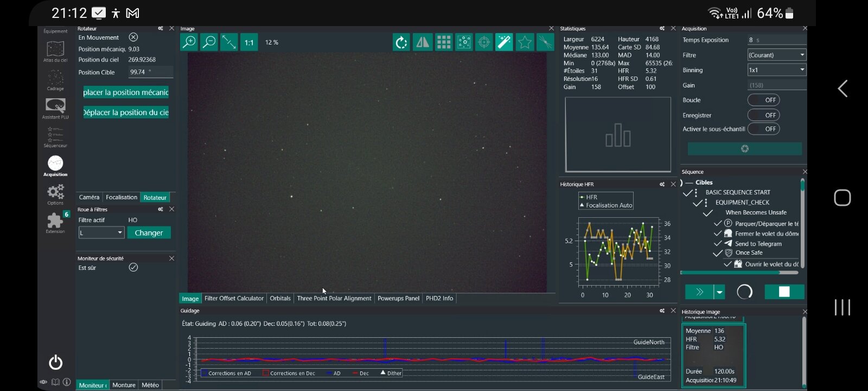Toggle the When Becomes Unsafe checkmark
Screen dimensions: 868x391
(x=708, y=213)
